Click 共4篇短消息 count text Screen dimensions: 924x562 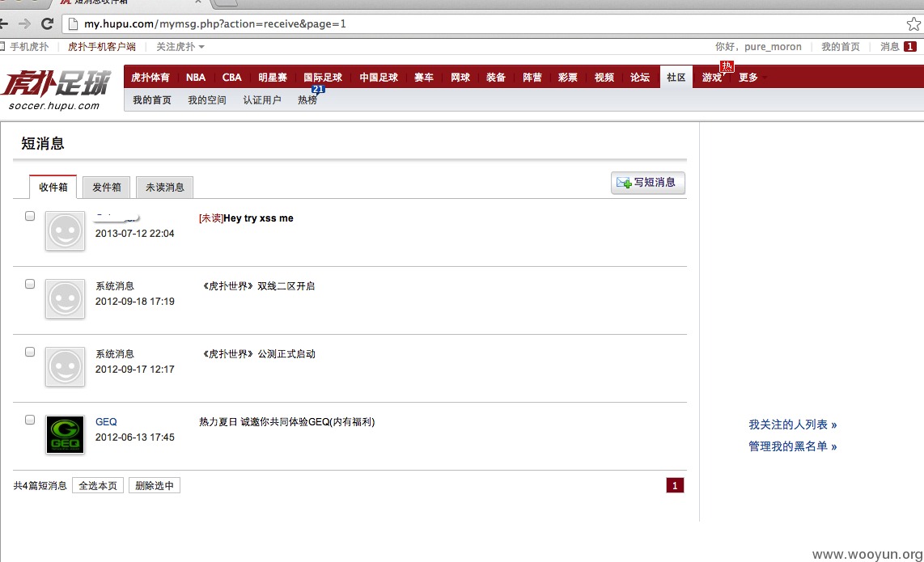coord(40,485)
